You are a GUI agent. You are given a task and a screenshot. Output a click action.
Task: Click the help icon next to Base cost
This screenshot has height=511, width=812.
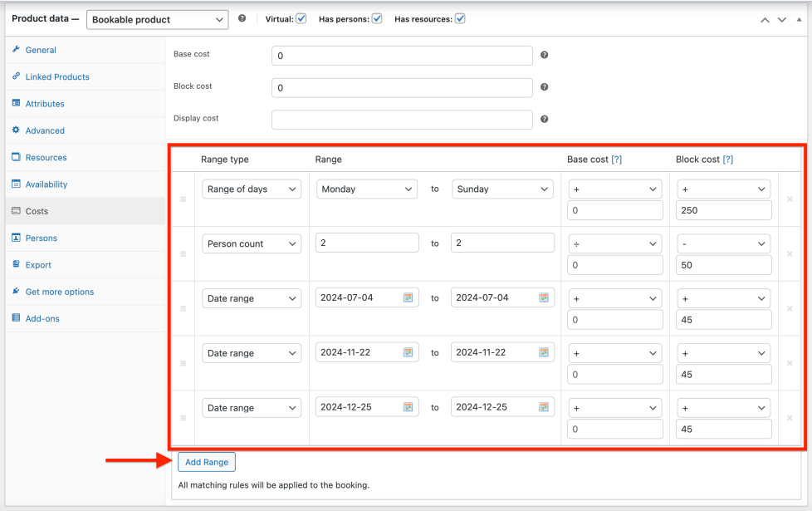pos(545,55)
